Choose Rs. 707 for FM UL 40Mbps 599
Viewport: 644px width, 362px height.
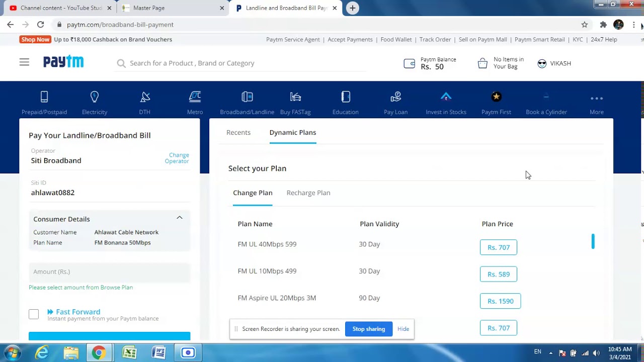click(499, 247)
